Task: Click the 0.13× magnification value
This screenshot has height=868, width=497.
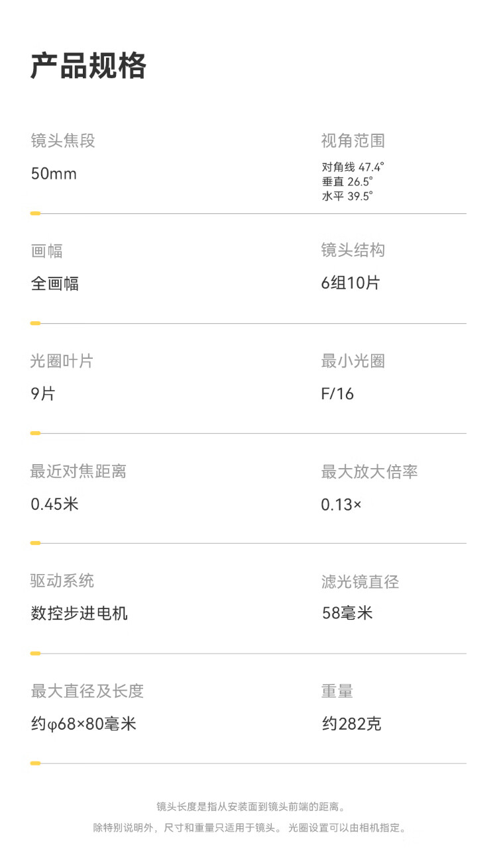Action: point(341,505)
